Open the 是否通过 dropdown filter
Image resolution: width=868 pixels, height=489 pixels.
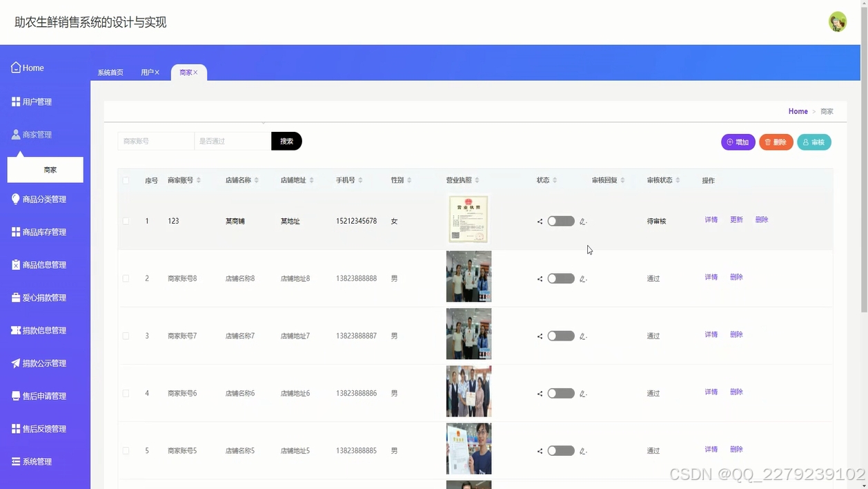[x=233, y=141]
